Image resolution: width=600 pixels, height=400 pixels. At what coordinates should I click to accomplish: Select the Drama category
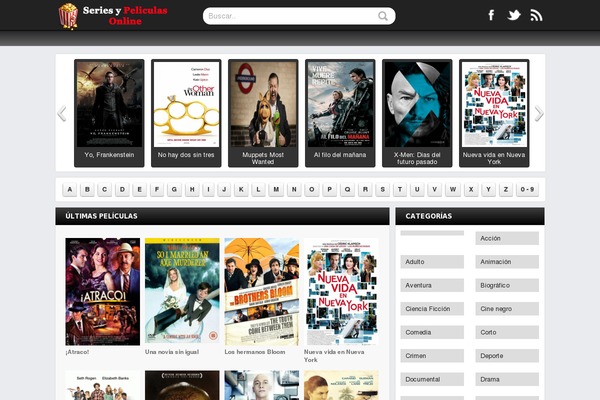pyautogui.click(x=507, y=379)
